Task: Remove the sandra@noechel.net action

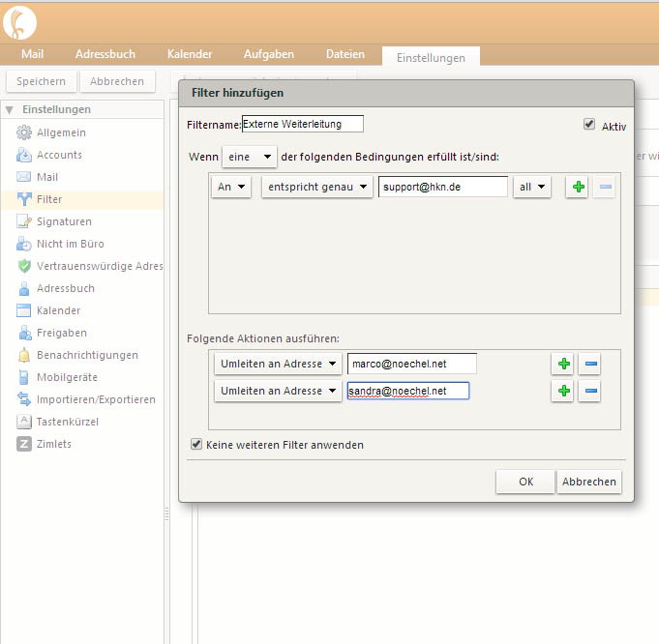Action: point(589,391)
